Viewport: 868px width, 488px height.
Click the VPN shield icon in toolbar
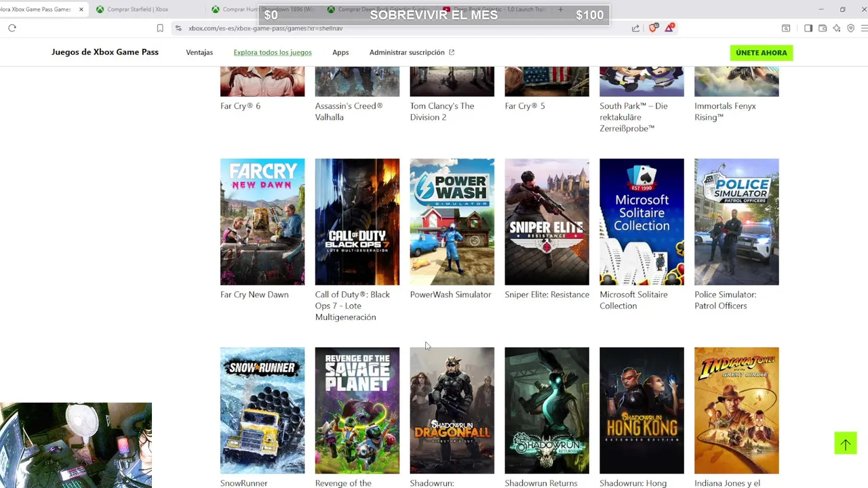pos(851,28)
